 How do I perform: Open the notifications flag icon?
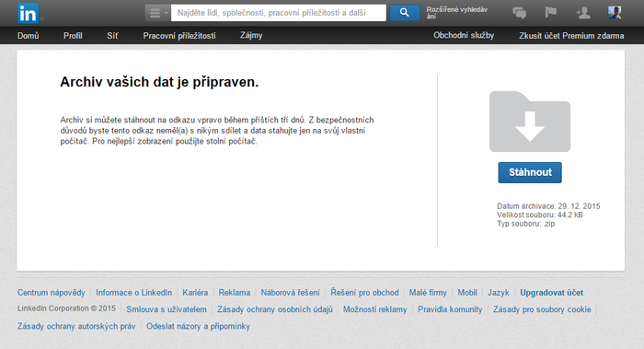(551, 12)
